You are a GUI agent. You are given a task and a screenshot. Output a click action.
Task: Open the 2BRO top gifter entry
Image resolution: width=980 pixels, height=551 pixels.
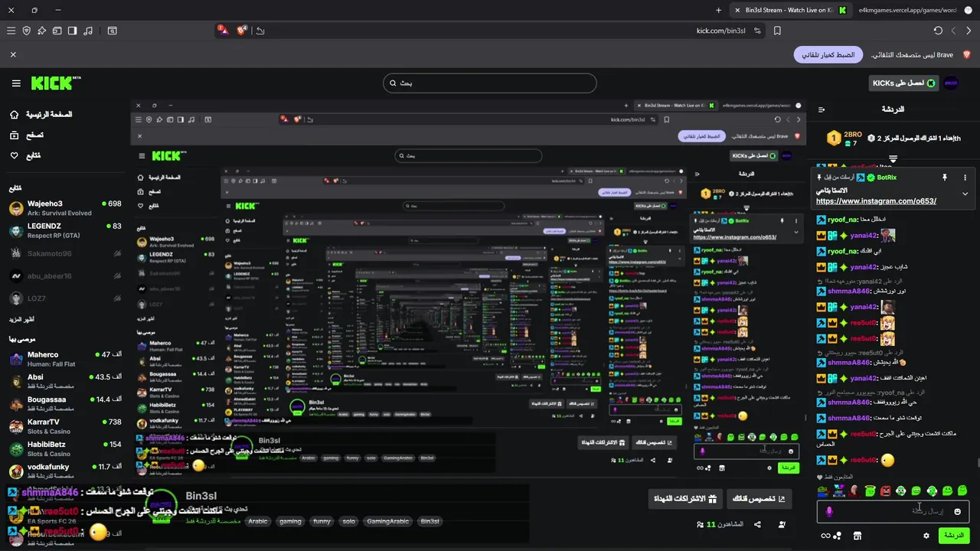(x=844, y=139)
